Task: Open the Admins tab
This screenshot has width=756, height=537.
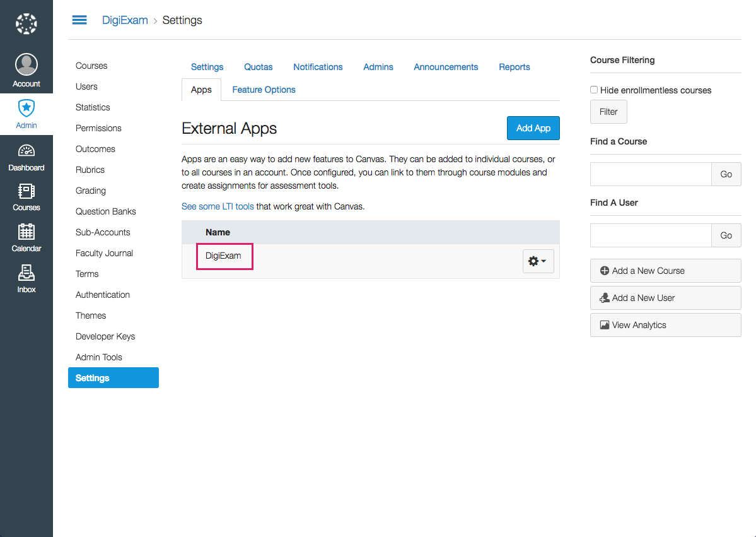Action: point(378,67)
